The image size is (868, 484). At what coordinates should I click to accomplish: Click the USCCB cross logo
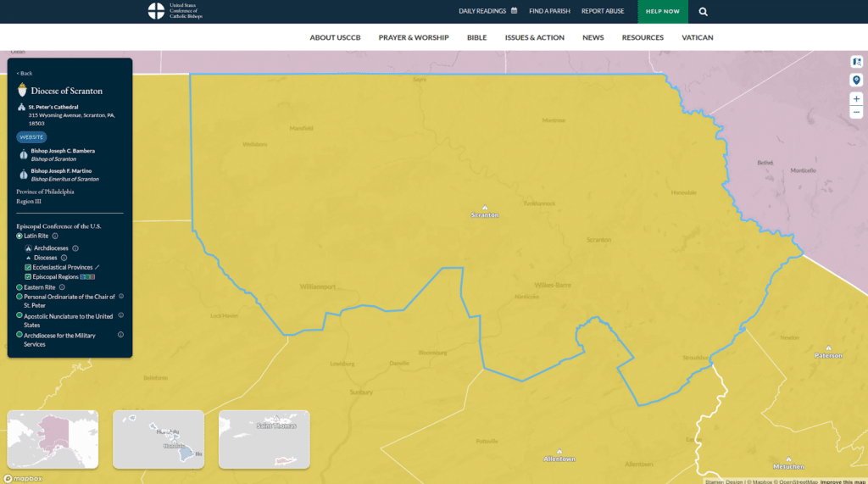tap(156, 11)
